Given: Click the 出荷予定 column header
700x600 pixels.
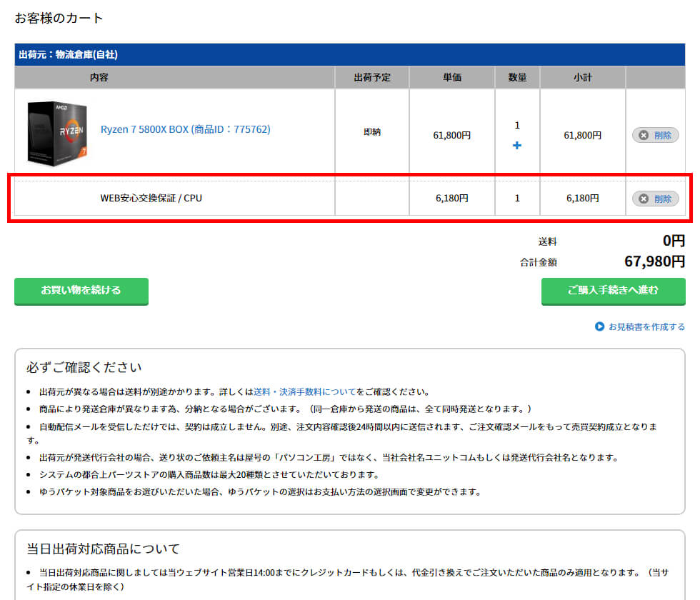Looking at the screenshot, I should [372, 77].
